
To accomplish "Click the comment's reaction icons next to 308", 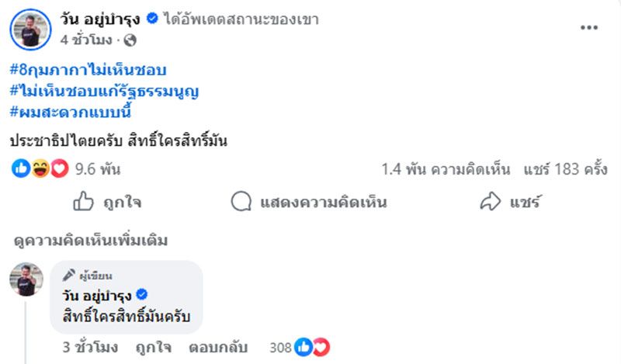I will pyautogui.click(x=311, y=347).
